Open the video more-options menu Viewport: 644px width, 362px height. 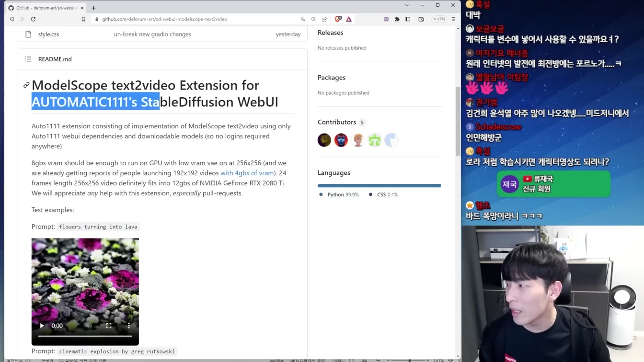[129, 326]
